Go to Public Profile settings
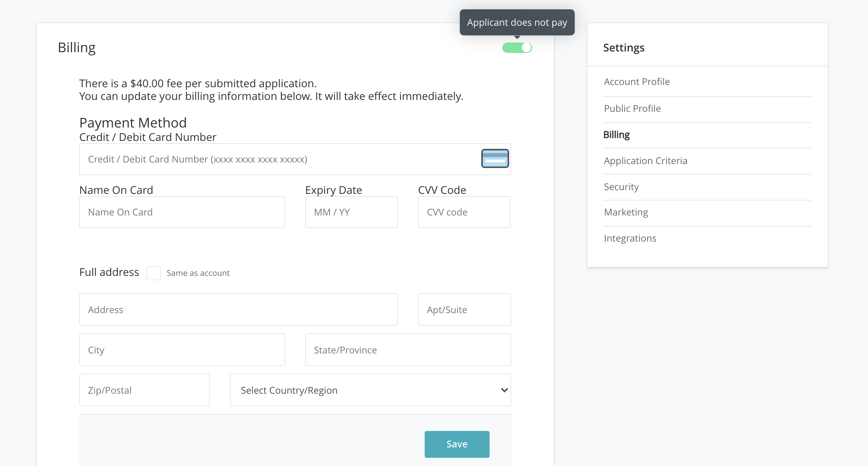868x466 pixels. click(632, 108)
